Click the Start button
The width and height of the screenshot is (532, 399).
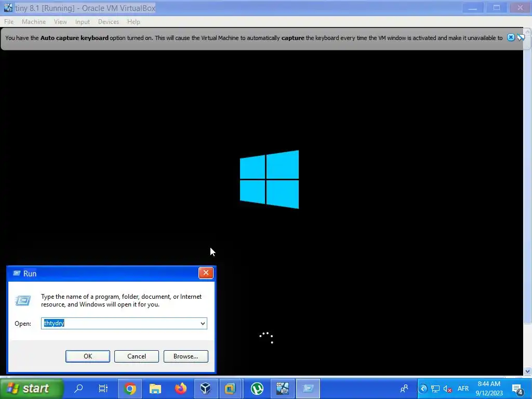[32, 389]
